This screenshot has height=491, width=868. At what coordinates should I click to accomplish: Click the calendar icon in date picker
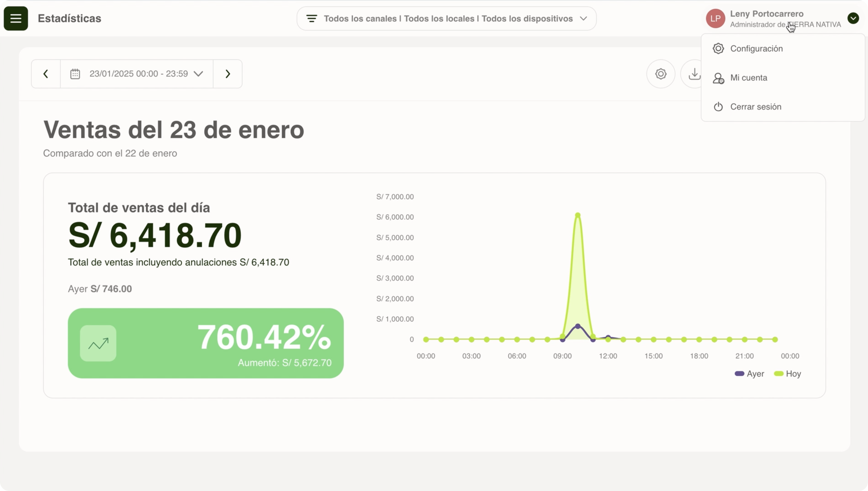[x=75, y=74]
